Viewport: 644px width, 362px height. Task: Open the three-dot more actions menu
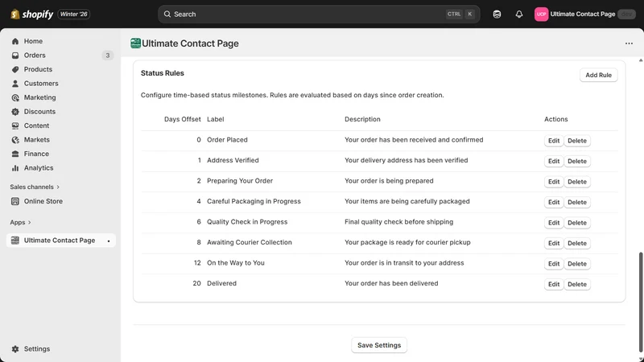[629, 43]
